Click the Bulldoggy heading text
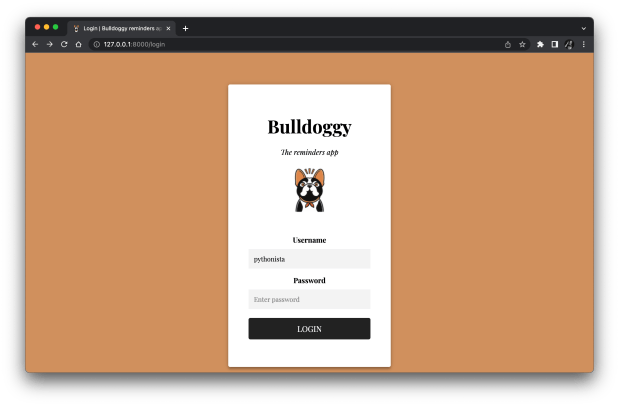The image size is (619, 406). point(309,127)
